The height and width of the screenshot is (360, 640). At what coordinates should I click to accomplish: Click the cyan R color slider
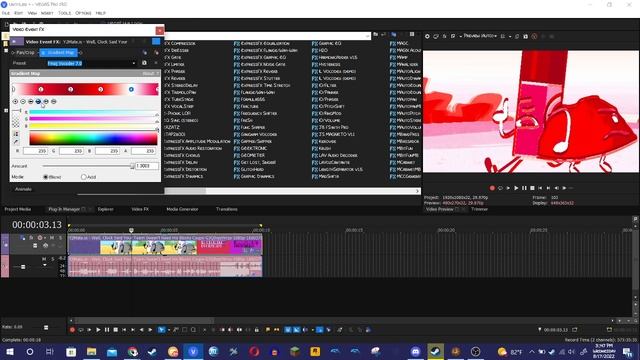click(x=93, y=112)
